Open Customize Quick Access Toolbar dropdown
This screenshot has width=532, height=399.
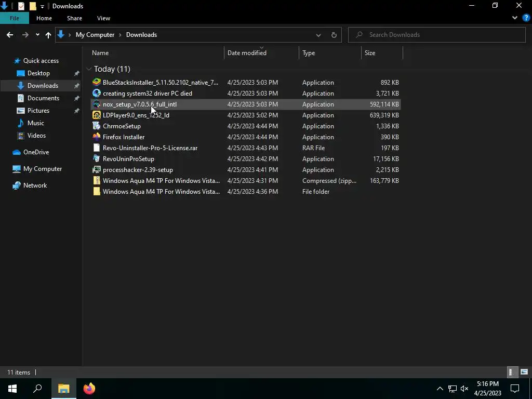click(x=42, y=6)
